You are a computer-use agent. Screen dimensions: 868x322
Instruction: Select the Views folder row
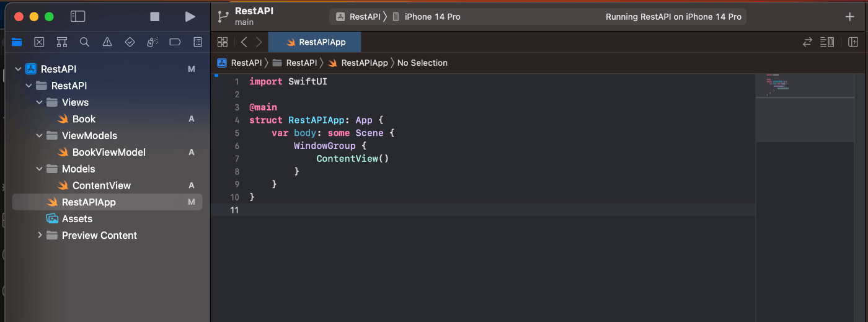coord(107,102)
